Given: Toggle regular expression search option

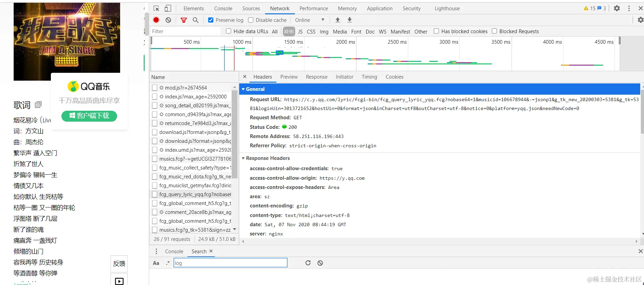Looking at the screenshot, I should (168, 263).
